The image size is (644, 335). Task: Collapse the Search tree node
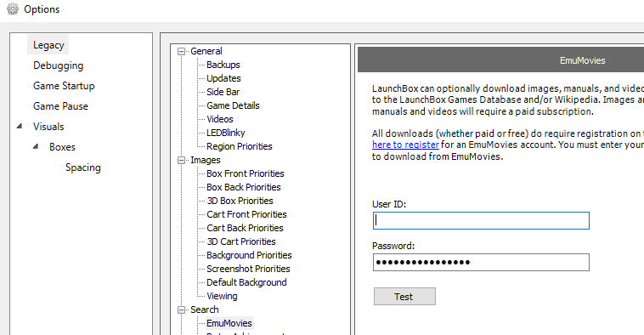point(181,310)
